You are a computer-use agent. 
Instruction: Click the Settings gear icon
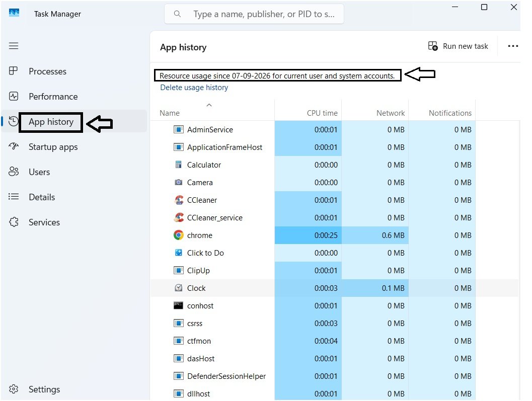[x=14, y=389]
